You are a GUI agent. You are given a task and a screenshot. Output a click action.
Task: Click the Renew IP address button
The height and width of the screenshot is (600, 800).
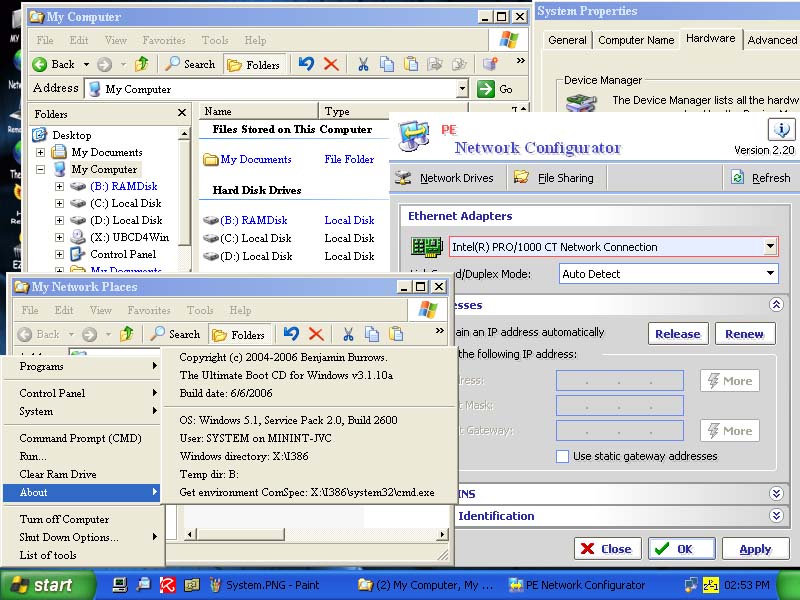[744, 334]
